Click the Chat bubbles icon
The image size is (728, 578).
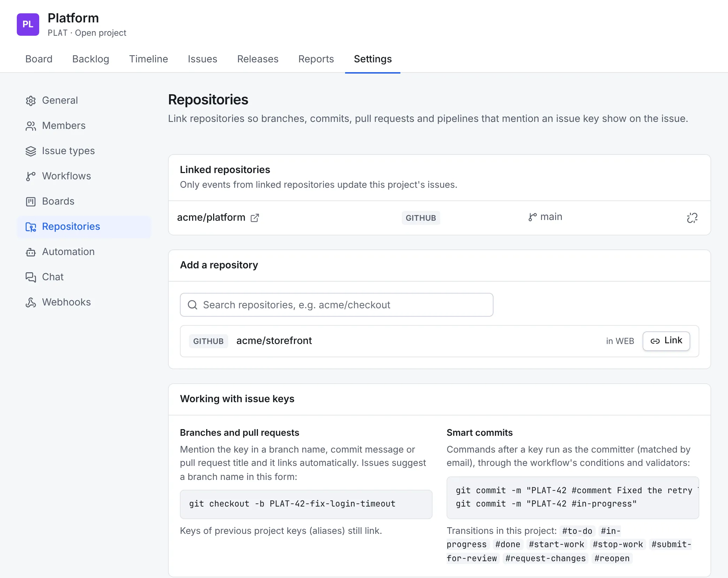[x=31, y=277]
